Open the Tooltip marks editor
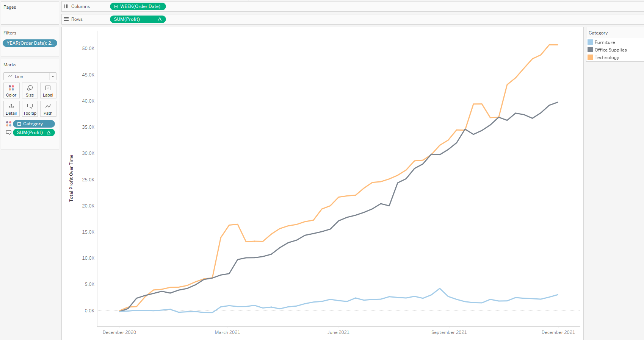The width and height of the screenshot is (644, 340). click(30, 109)
